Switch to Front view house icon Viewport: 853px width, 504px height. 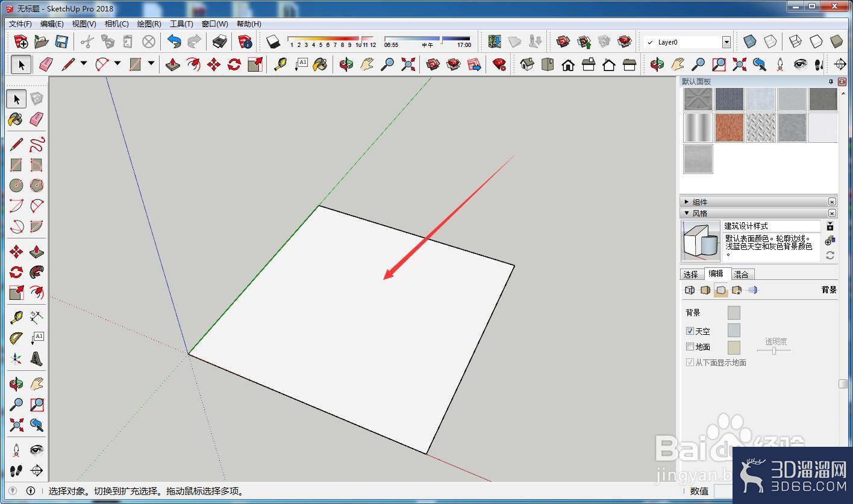567,64
